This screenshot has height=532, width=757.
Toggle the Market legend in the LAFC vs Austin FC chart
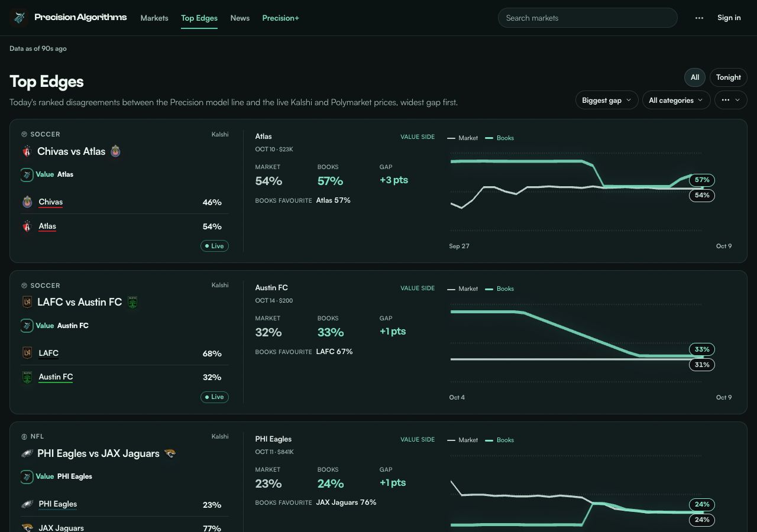point(462,289)
